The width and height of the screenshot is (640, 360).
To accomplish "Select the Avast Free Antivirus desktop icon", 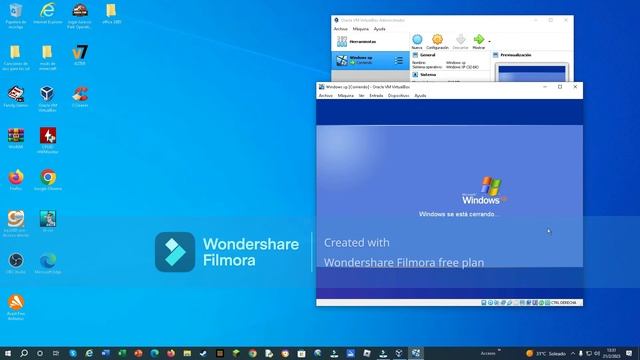I will [x=16, y=307].
